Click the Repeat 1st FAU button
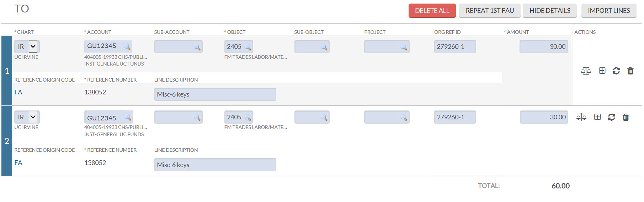644x202 pixels. 490,11
